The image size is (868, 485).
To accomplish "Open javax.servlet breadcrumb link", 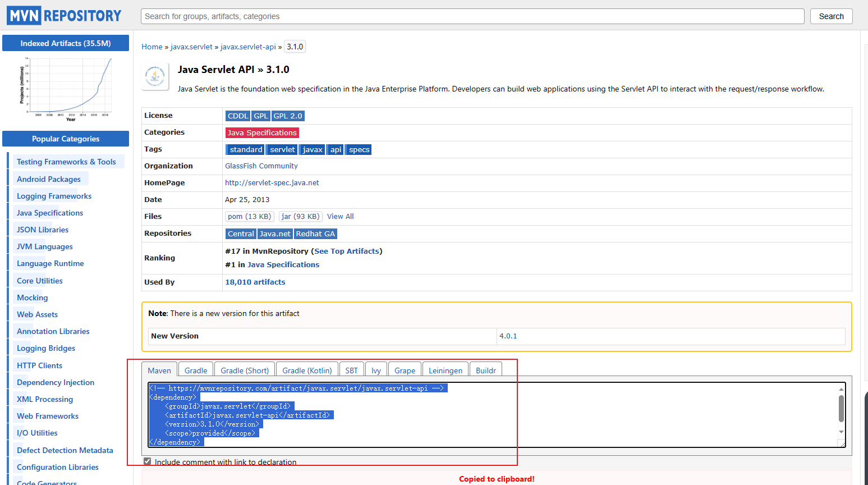I will (191, 47).
